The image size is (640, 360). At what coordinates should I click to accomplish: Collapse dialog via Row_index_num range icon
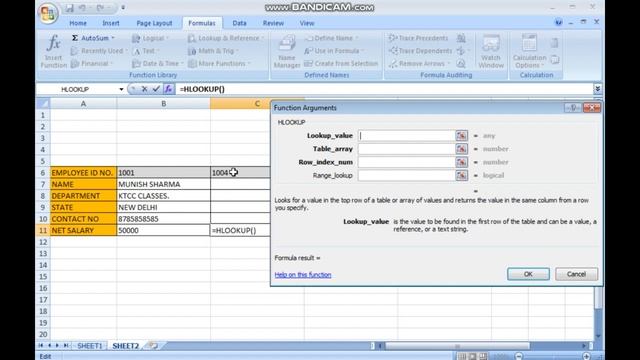pyautogui.click(x=462, y=162)
